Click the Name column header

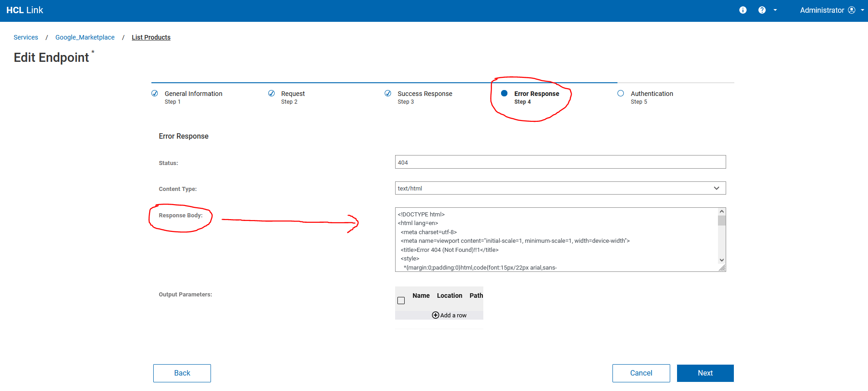coord(421,296)
